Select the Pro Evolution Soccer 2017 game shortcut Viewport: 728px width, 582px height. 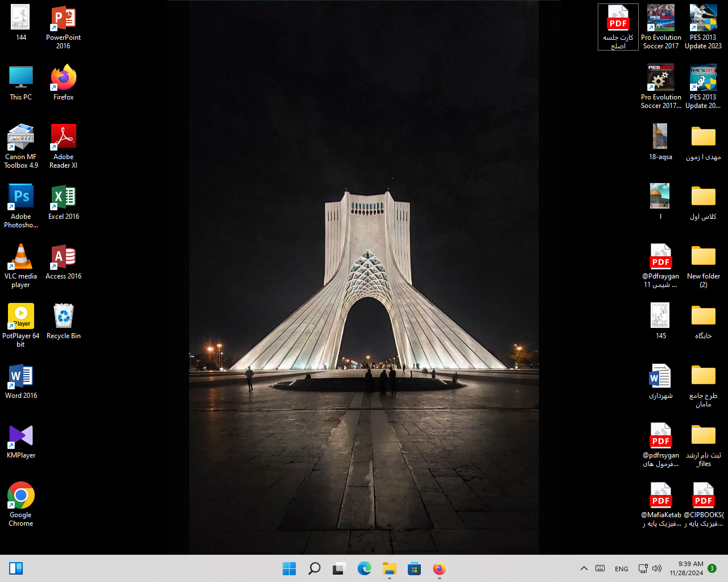pyautogui.click(x=661, y=27)
